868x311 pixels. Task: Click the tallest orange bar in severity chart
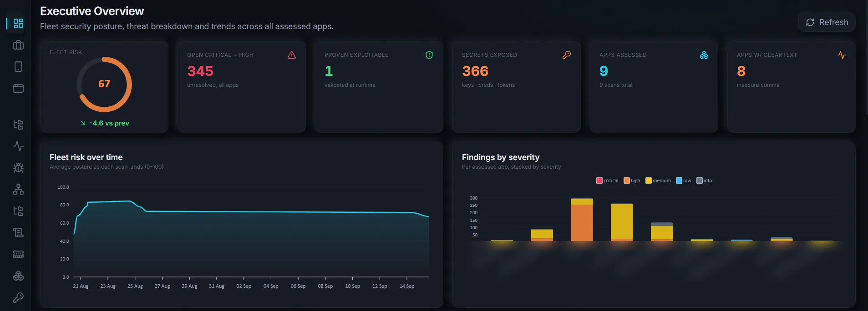582,222
